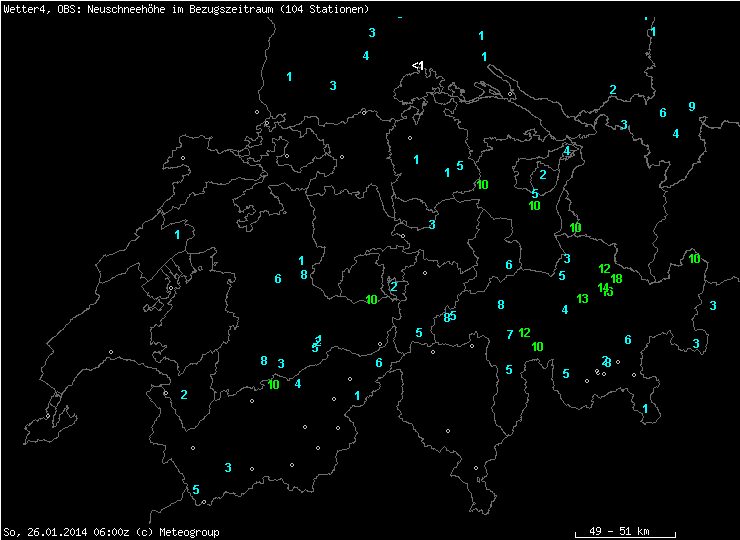Select the timestamp 'So, 26.01.2014 06:00z (c) Meteogroup'
The image size is (740, 540).
(111, 532)
